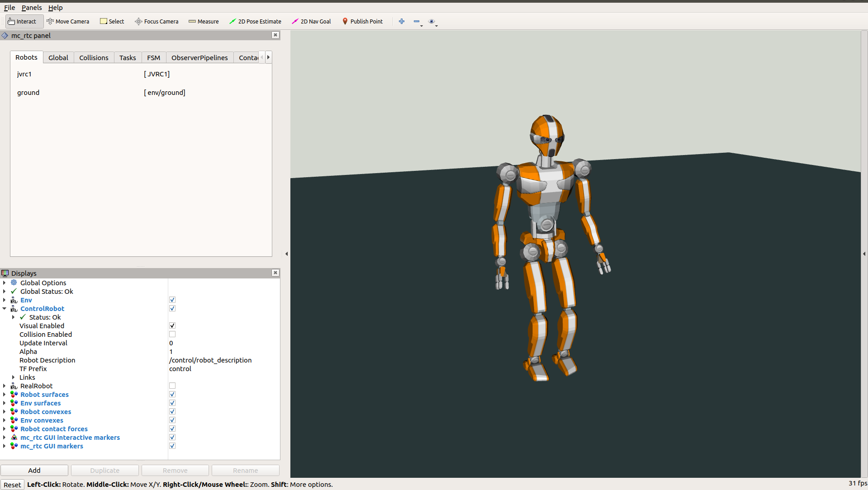This screenshot has width=868, height=490.
Task: Choose the Measure tool
Action: 204,21
